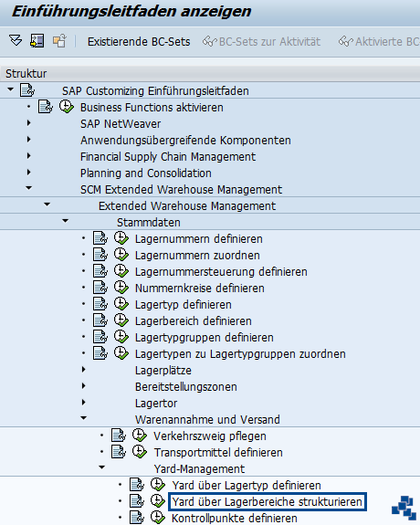
Task: Execute activity icon for Lagertypgruppen definieren
Action: [121, 337]
